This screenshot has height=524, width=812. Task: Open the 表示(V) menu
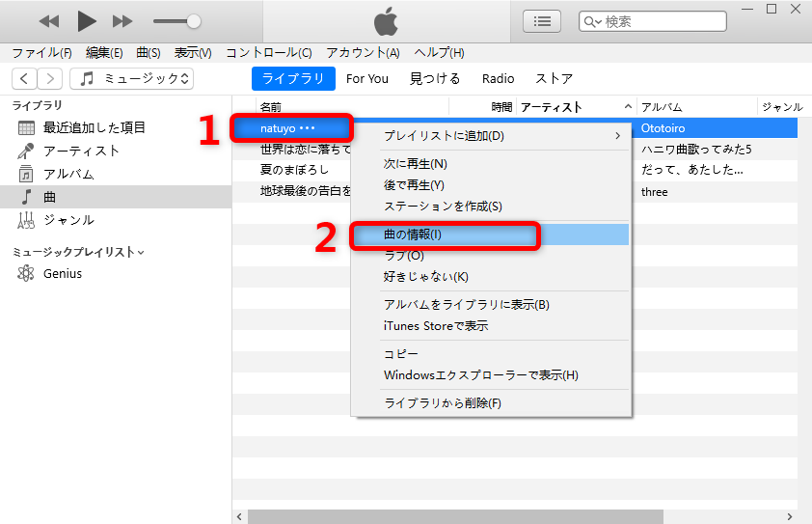click(x=193, y=53)
